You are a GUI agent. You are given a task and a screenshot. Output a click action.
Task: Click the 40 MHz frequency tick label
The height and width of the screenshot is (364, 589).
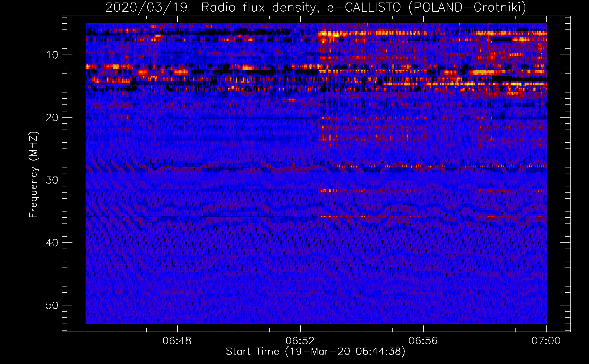[x=52, y=243]
